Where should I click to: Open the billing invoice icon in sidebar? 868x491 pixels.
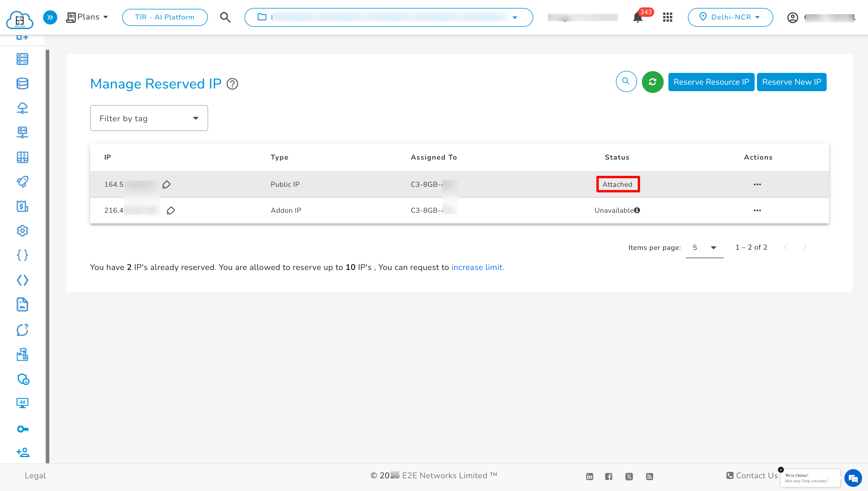click(22, 206)
